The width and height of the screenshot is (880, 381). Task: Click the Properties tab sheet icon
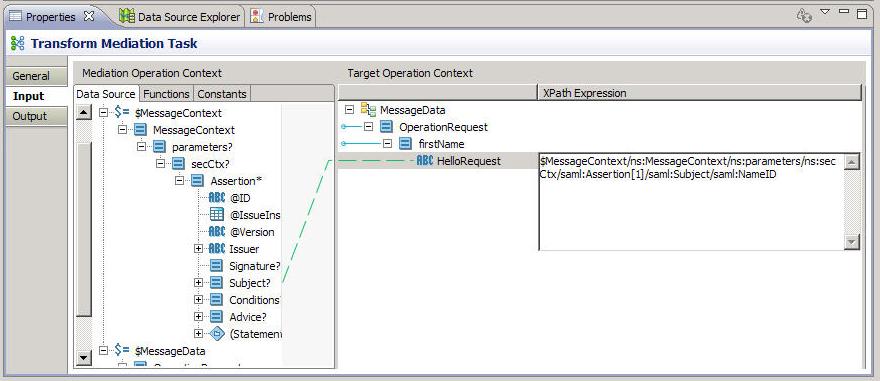16,16
